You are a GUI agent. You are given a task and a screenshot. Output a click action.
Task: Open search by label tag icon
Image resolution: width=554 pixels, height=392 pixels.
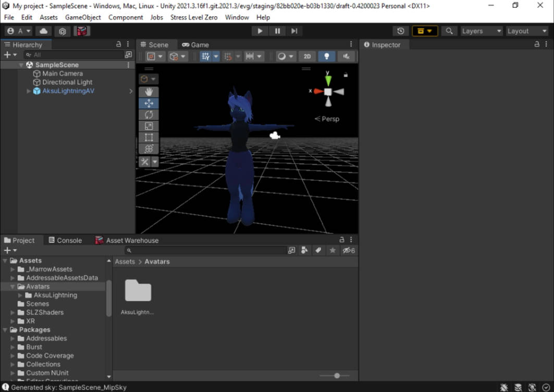(318, 250)
